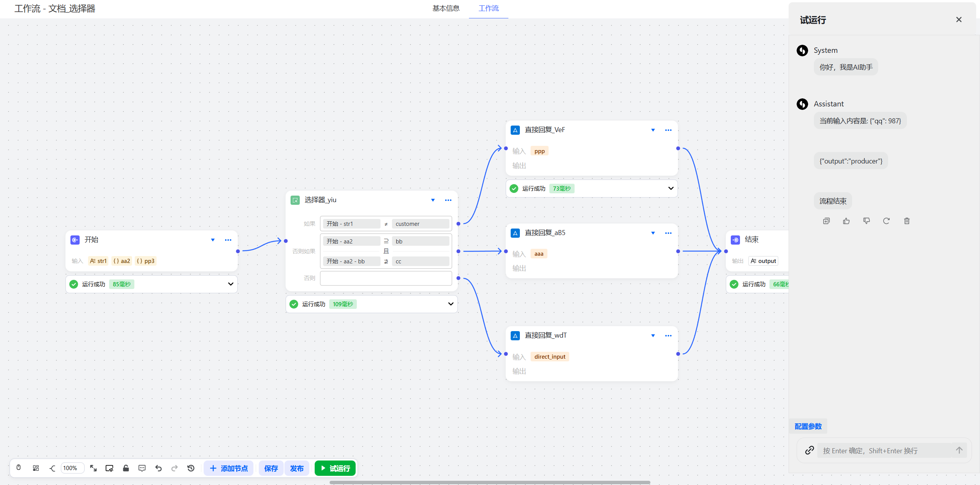Delete the chat result with trash icon
The height and width of the screenshot is (485, 980).
pyautogui.click(x=906, y=221)
